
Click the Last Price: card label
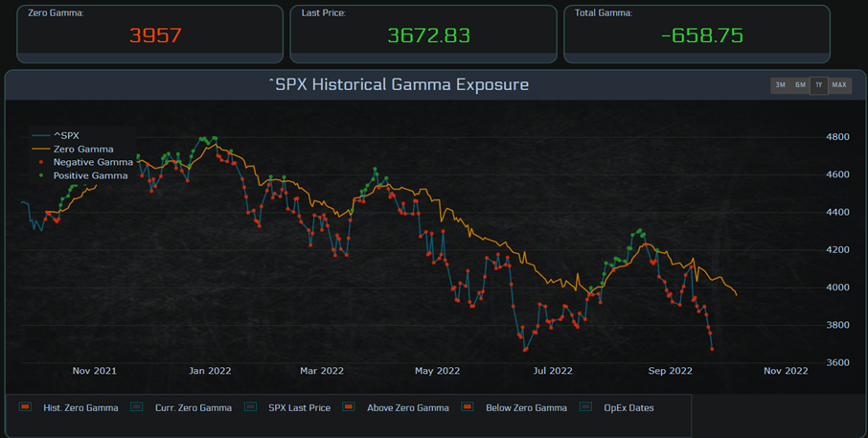323,12
